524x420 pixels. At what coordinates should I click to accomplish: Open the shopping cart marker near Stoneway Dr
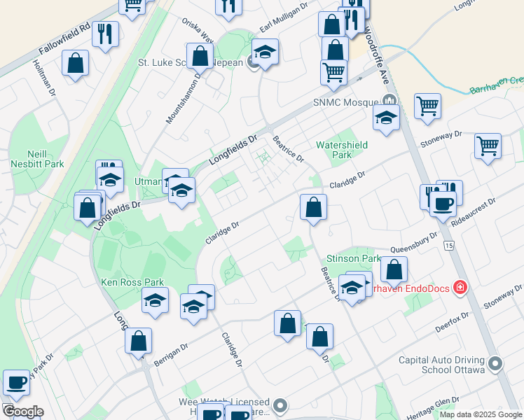[488, 146]
